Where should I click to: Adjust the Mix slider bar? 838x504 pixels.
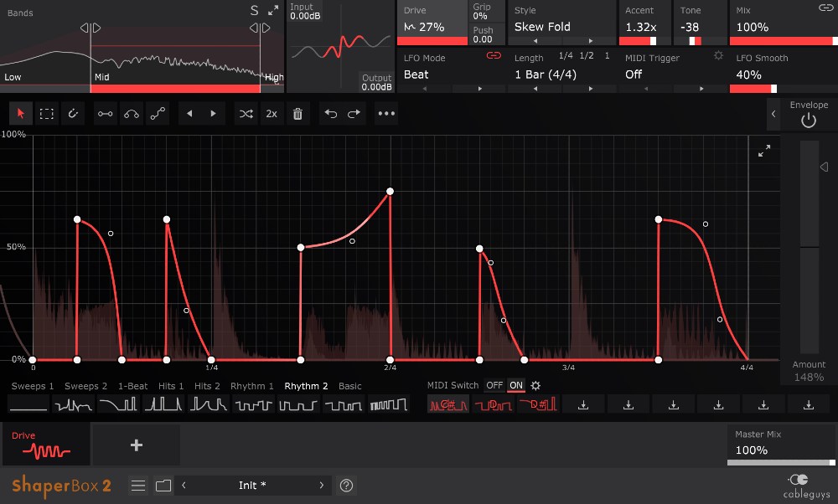[783, 41]
